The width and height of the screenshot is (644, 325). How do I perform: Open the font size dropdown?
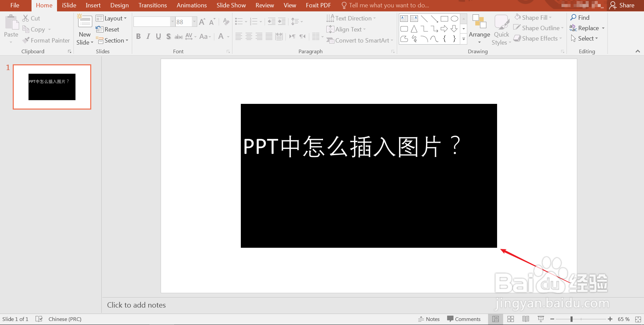[x=194, y=21]
